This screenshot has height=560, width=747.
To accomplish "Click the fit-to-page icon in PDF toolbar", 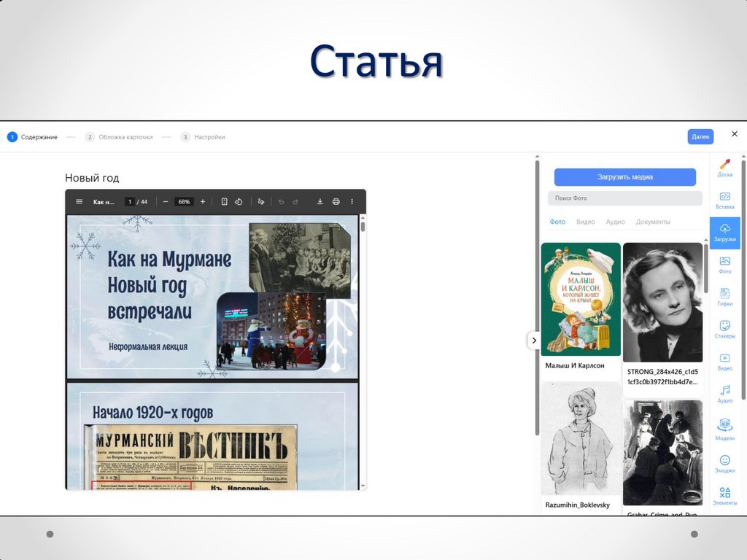I will (225, 202).
